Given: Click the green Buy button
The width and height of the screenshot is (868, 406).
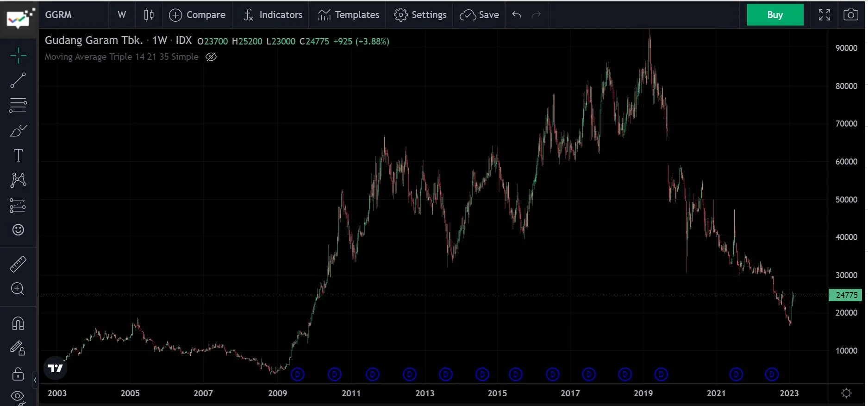Looking at the screenshot, I should [x=775, y=15].
